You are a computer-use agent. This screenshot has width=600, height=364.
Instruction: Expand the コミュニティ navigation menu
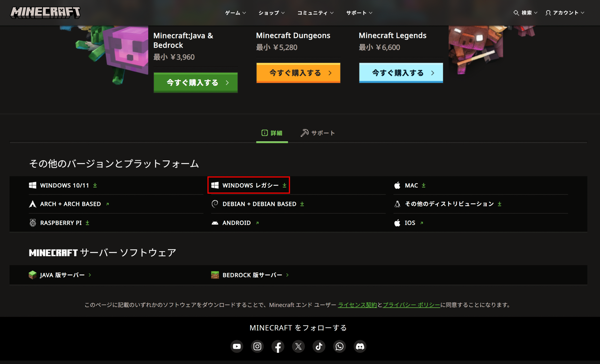click(x=315, y=13)
